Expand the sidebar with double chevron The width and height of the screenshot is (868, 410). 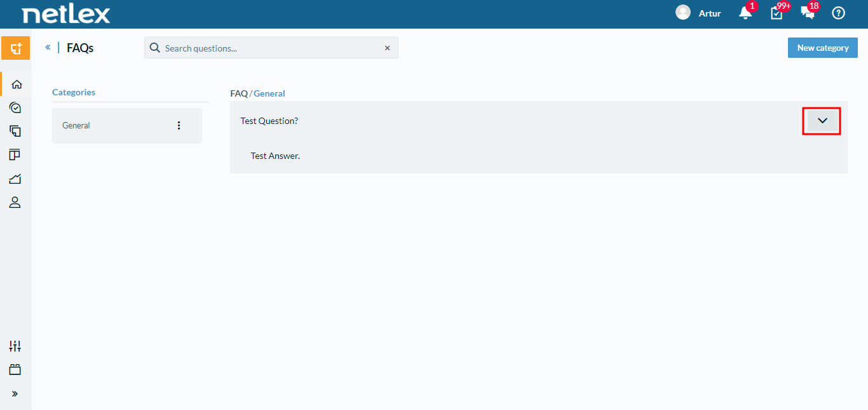tap(15, 393)
